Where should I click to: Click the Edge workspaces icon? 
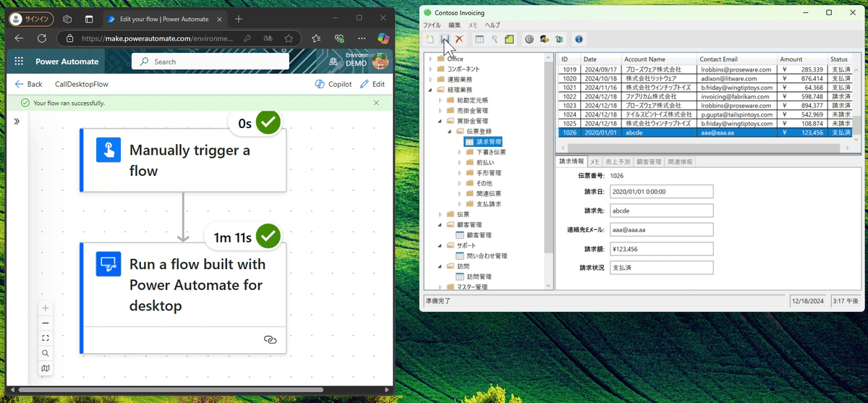click(67, 19)
